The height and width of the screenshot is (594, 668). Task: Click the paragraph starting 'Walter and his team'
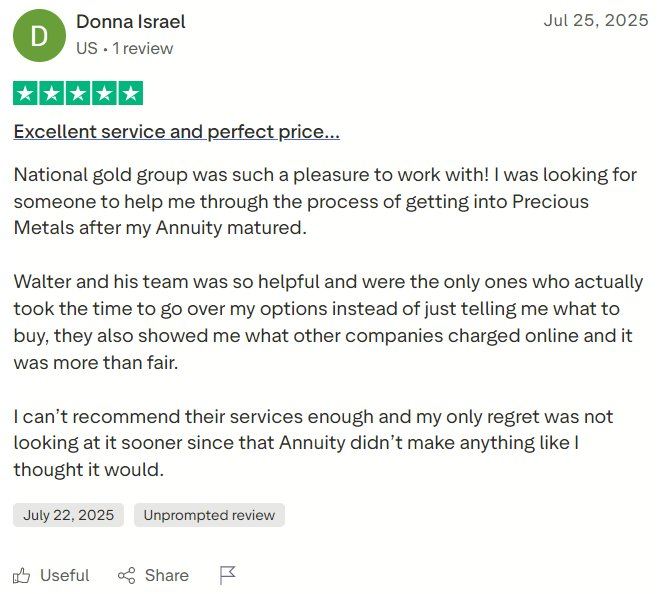click(328, 322)
